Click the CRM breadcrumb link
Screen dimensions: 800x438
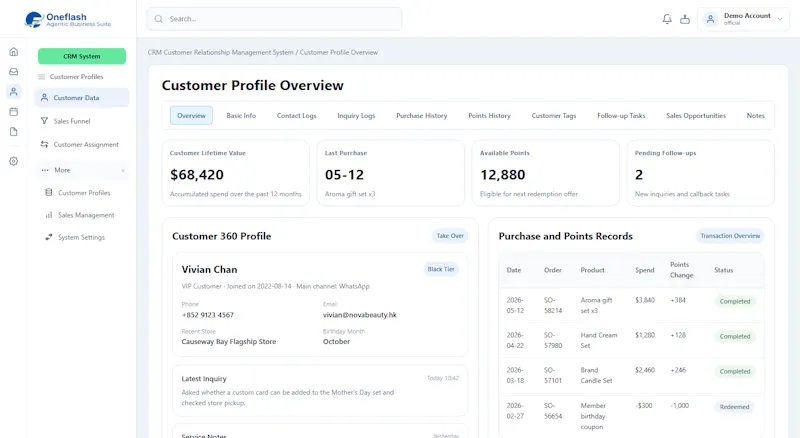pos(220,52)
